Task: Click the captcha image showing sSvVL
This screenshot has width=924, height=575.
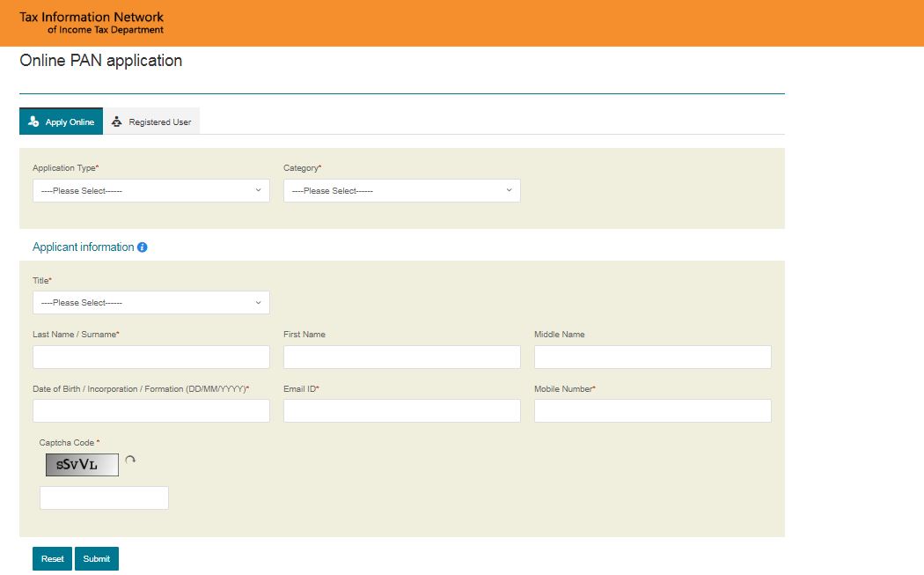Action: pos(82,465)
